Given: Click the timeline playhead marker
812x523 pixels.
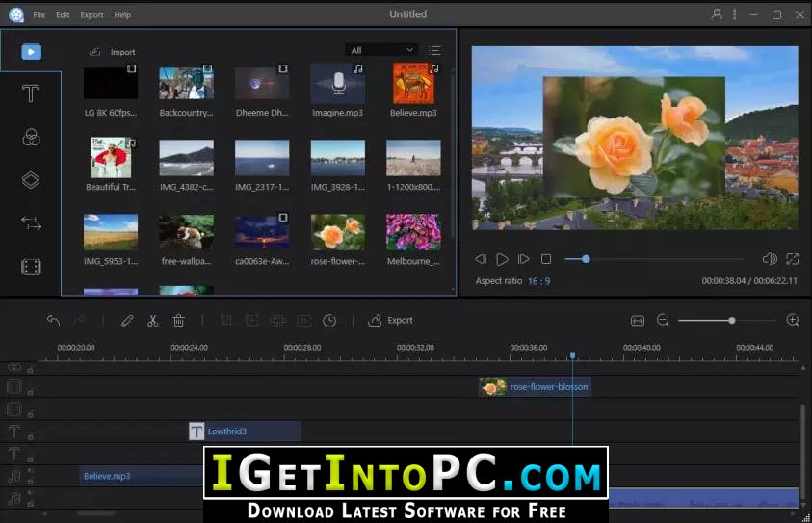Looking at the screenshot, I should pos(573,355).
